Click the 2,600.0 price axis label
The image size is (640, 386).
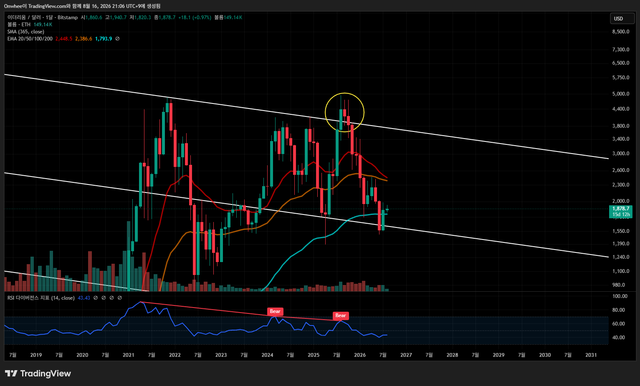pos(620,170)
